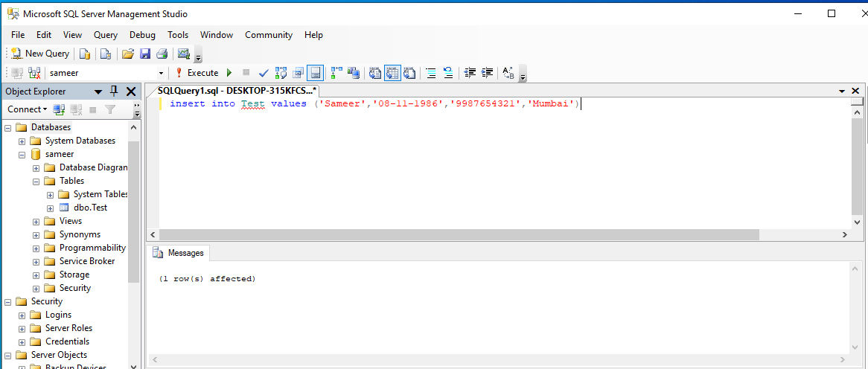This screenshot has width=868, height=369.
Task: Open the Connect dropdown in Object Explorer
Action: click(x=27, y=109)
